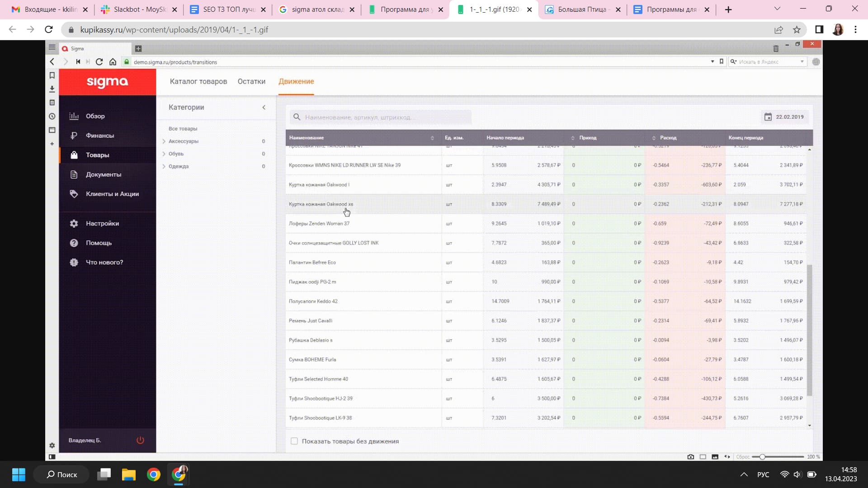Switch to Большая Птица browser tab
Viewport: 868px width, 488px height.
click(x=583, y=9)
